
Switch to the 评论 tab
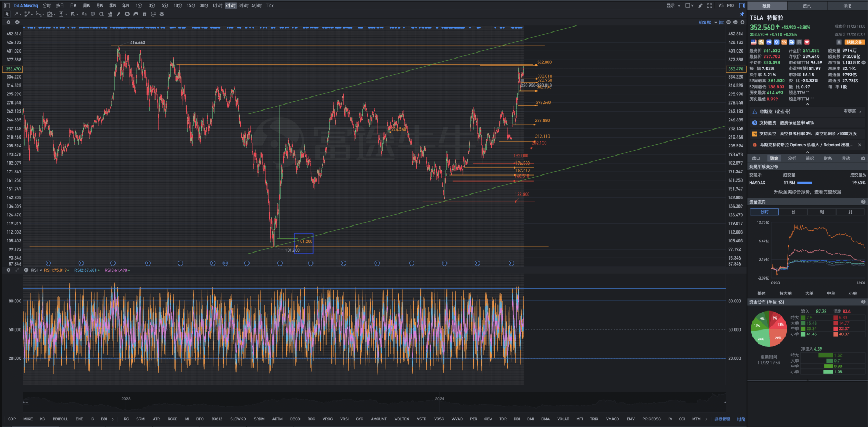(847, 5)
